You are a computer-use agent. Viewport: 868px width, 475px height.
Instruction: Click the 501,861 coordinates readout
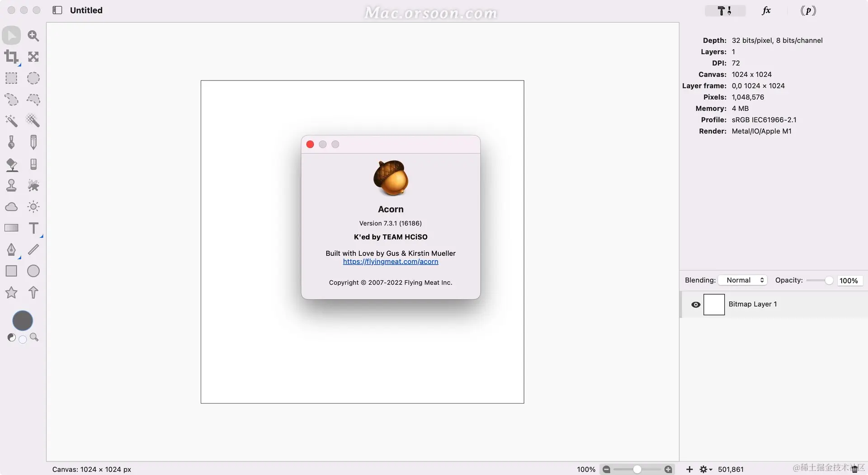pyautogui.click(x=731, y=470)
